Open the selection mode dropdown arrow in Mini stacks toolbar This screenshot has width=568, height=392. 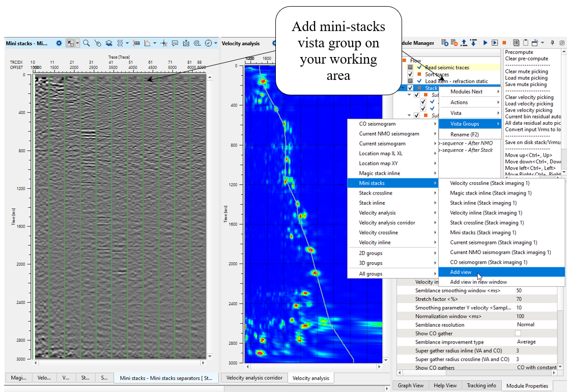click(78, 43)
